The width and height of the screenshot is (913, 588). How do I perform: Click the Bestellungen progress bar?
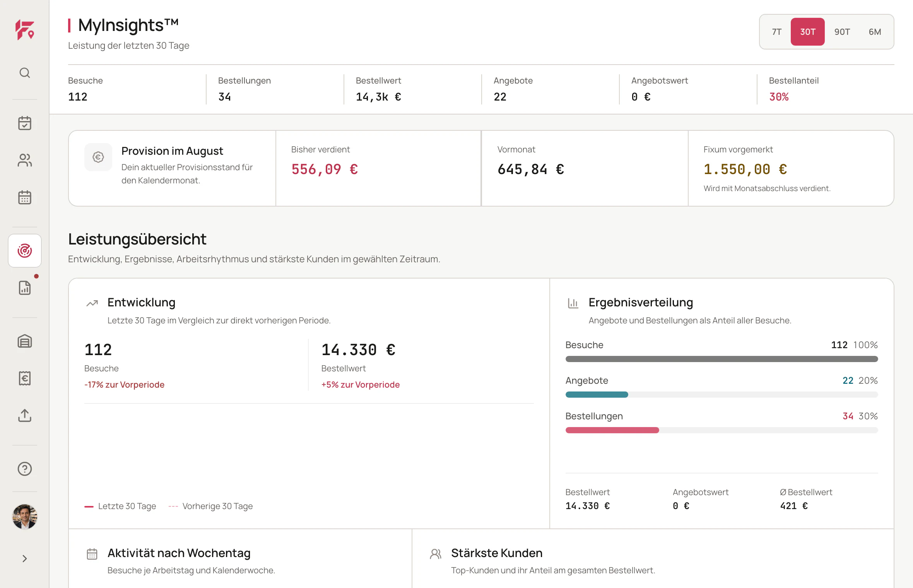pos(722,430)
